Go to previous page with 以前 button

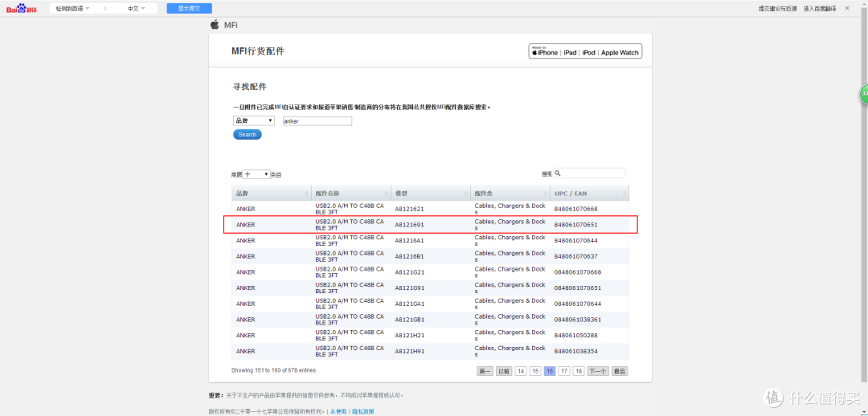503,371
